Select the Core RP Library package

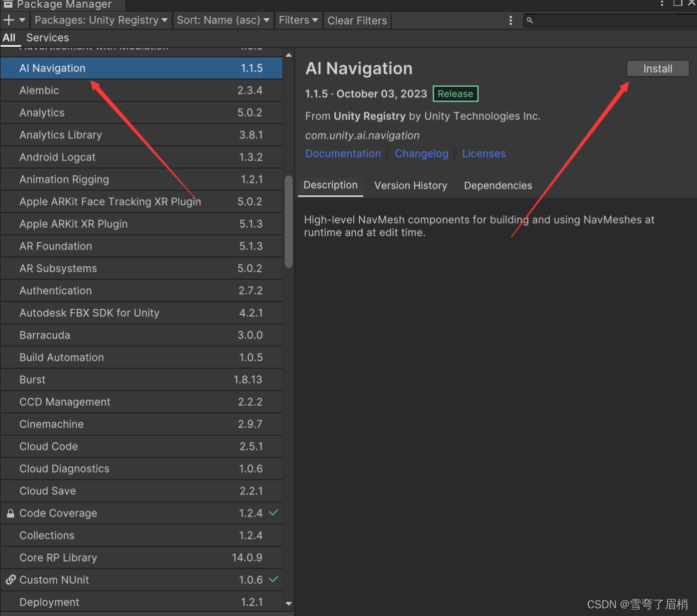coord(141,557)
